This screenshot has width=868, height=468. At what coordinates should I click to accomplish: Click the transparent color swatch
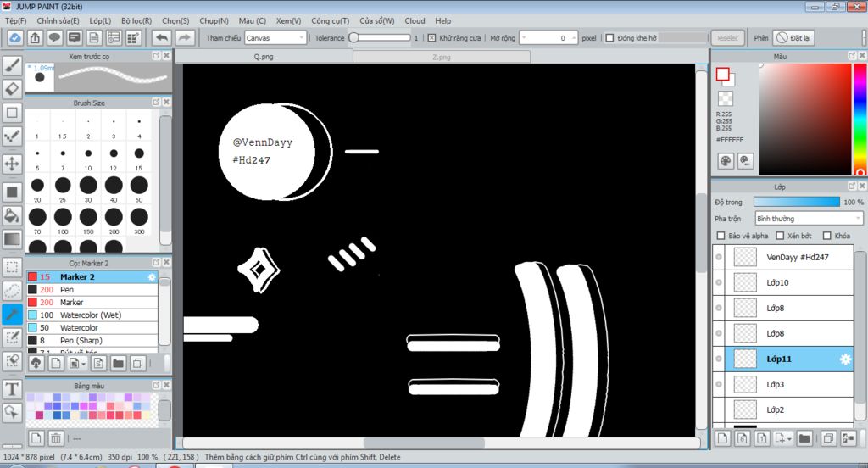pos(726,98)
